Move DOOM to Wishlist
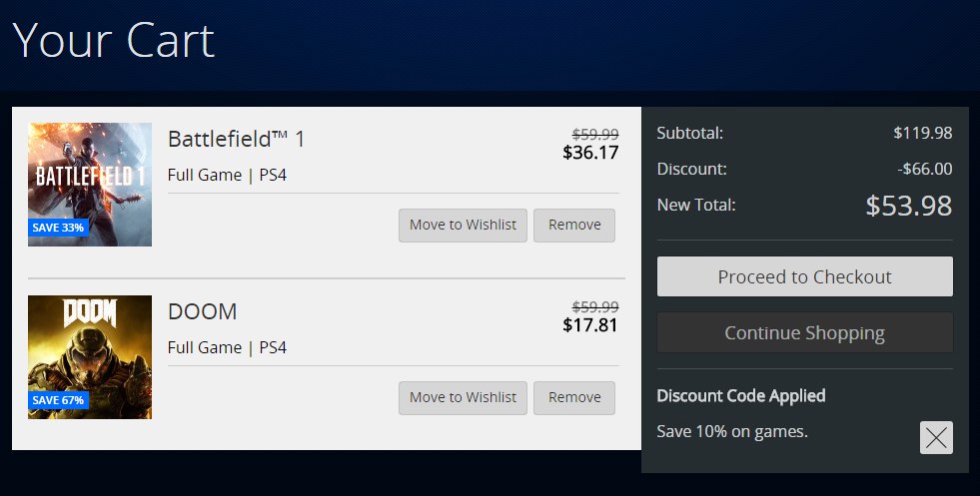Image resolution: width=980 pixels, height=496 pixels. point(464,398)
